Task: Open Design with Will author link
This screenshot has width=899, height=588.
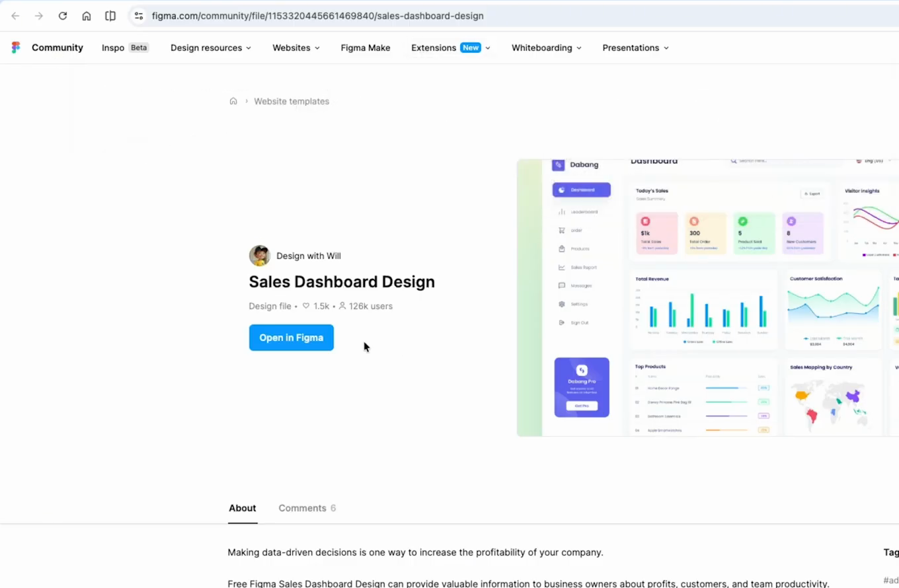Action: 309,256
